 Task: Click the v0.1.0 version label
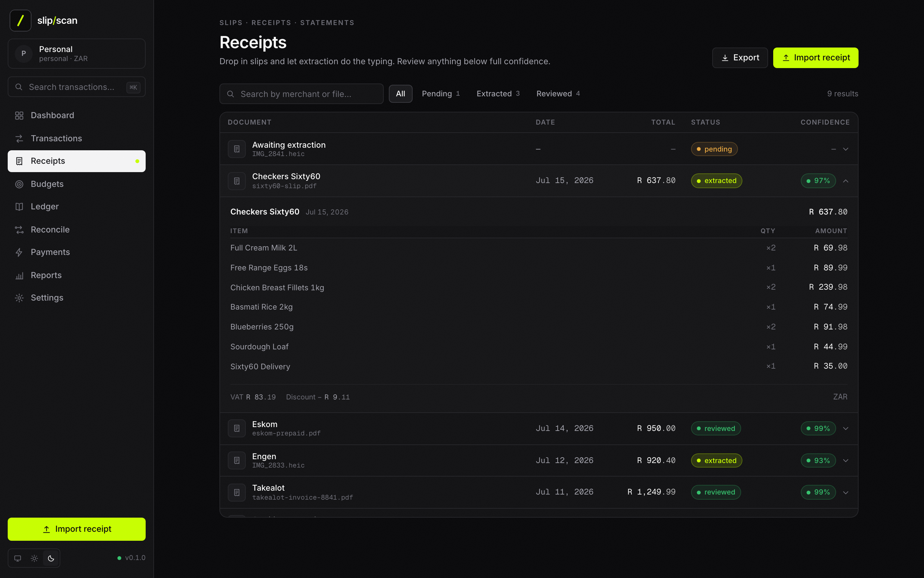pos(135,558)
